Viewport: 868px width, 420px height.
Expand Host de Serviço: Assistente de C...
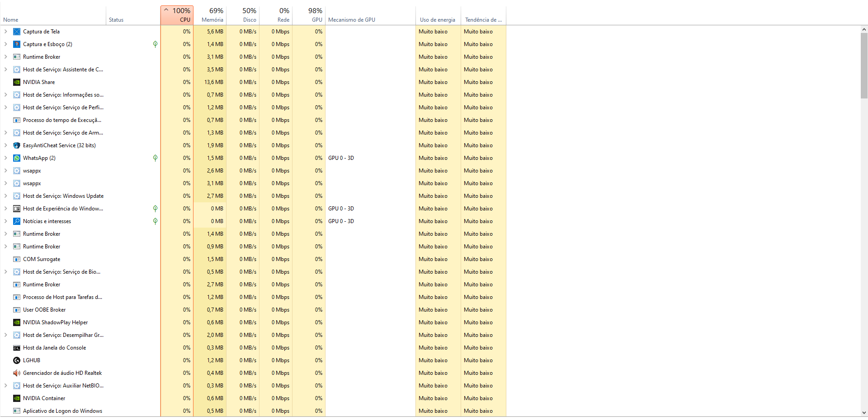5,70
